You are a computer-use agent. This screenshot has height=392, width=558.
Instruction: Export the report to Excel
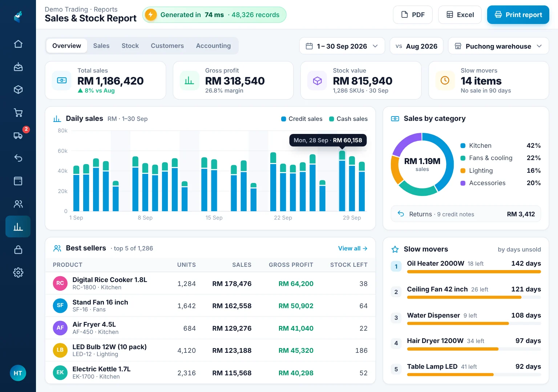460,15
